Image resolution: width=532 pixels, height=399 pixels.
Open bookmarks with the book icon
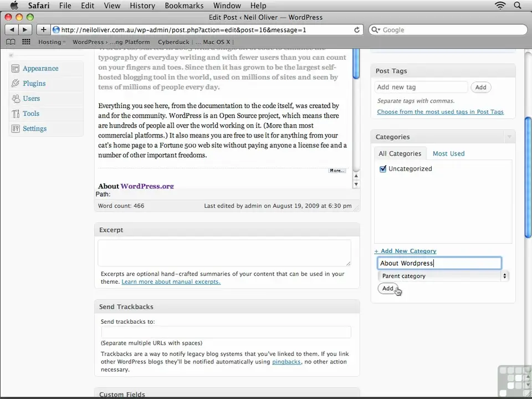(x=11, y=42)
